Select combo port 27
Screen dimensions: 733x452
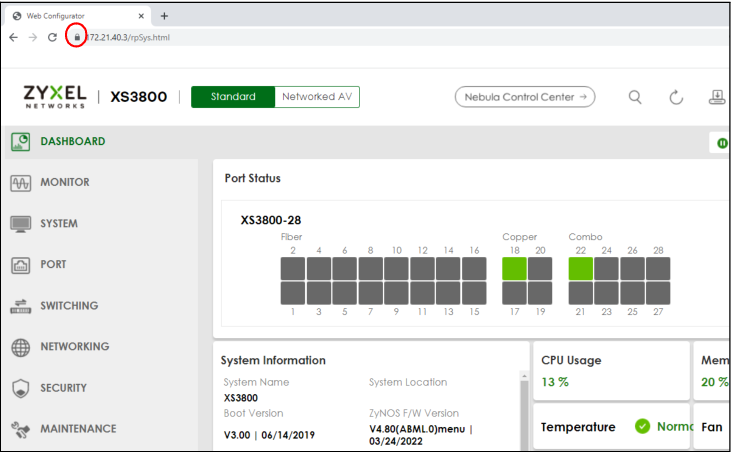coord(658,293)
